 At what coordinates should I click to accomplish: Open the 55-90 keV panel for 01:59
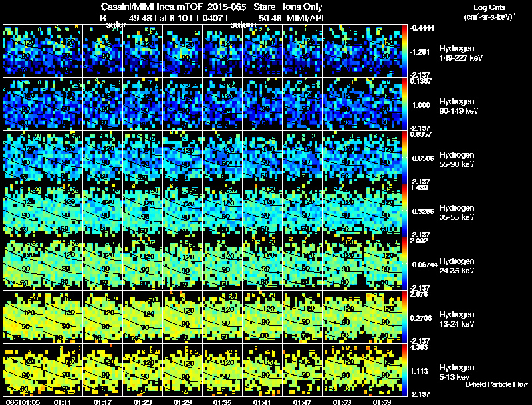(382, 157)
